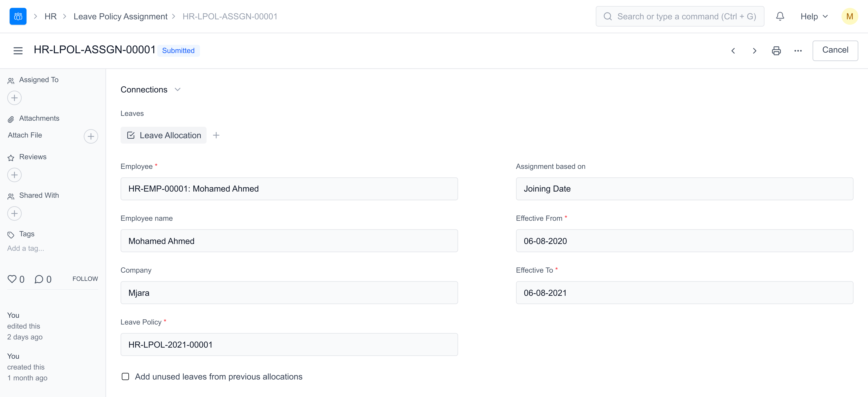Viewport: 868px width, 397px height.
Task: Navigate to HR breadcrumb
Action: 50,17
